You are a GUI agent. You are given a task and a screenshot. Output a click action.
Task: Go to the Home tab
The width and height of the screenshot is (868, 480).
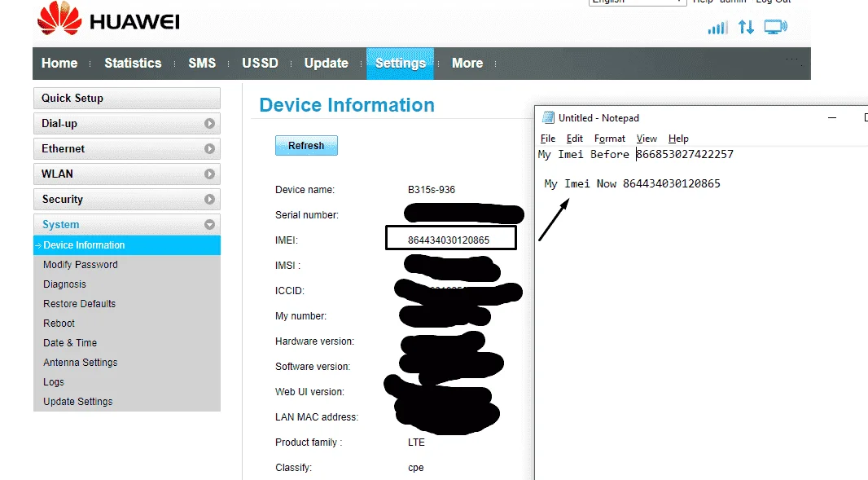(59, 64)
